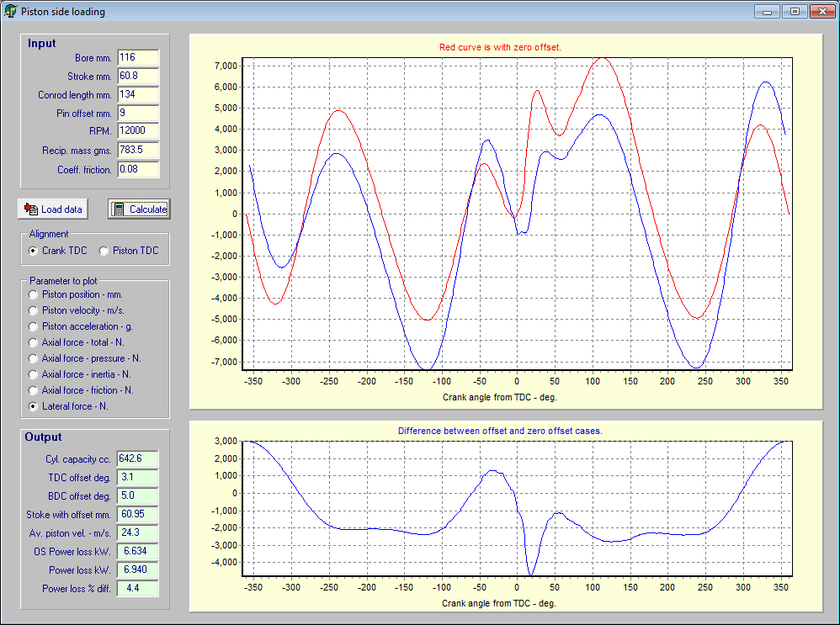This screenshot has width=840, height=625.
Task: Click the Coeff. friction input field
Action: (x=138, y=169)
